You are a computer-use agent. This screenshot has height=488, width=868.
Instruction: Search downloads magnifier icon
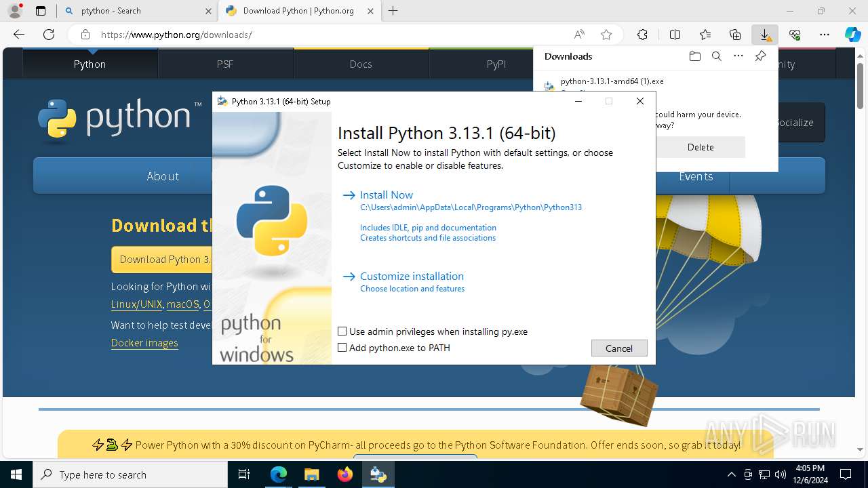point(716,56)
